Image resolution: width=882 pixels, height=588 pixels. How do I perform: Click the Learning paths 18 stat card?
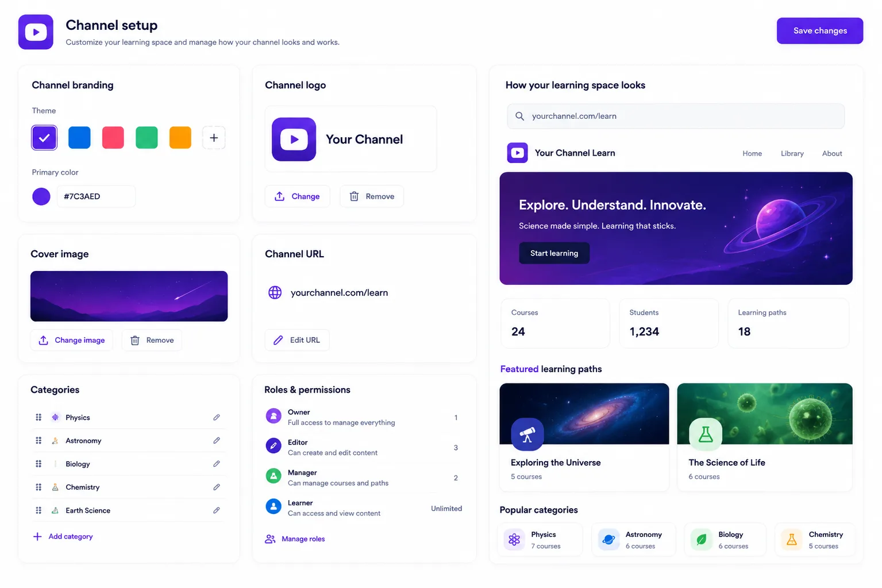(x=788, y=323)
